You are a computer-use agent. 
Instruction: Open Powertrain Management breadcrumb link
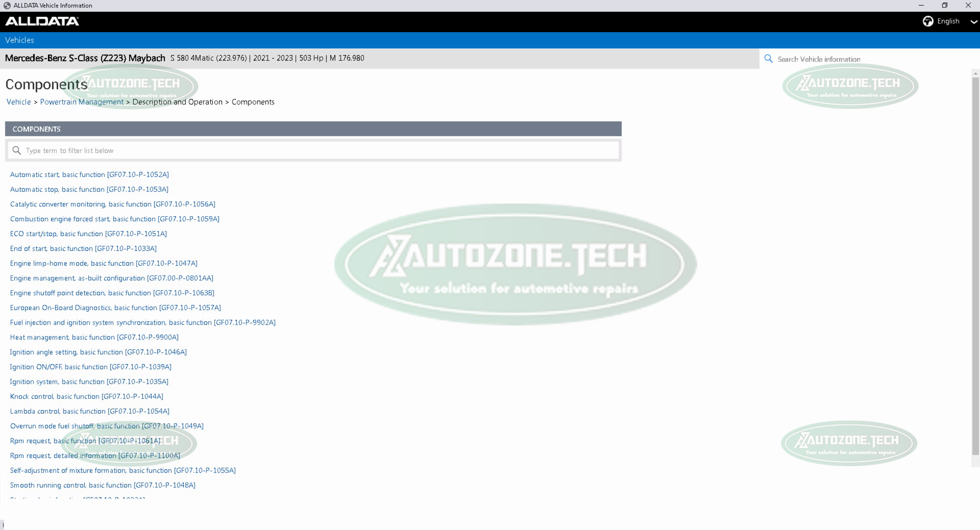click(82, 102)
